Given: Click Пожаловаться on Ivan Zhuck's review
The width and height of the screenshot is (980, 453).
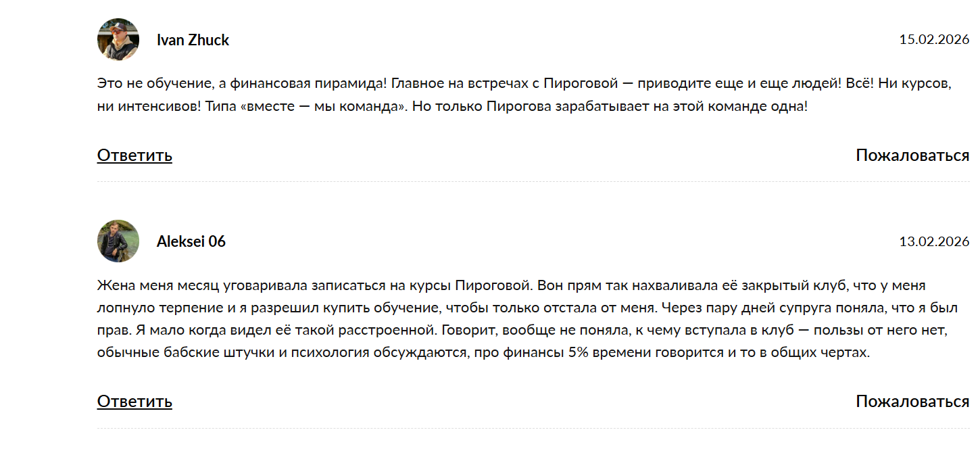Looking at the screenshot, I should click(x=912, y=155).
